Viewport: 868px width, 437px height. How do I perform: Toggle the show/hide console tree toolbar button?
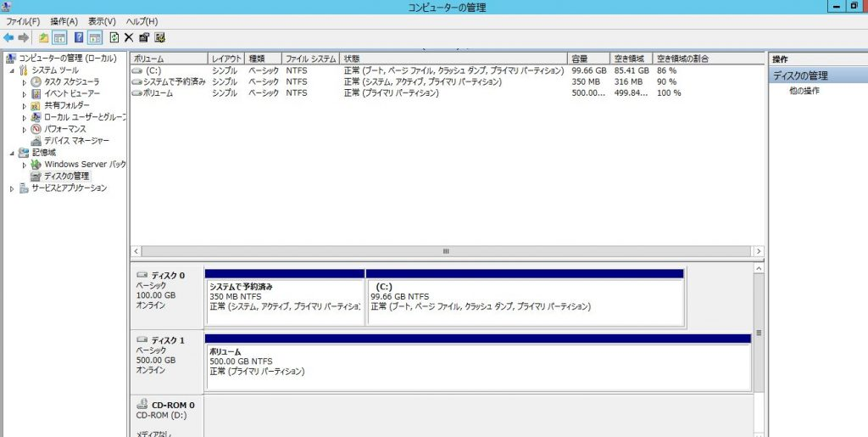tap(60, 37)
